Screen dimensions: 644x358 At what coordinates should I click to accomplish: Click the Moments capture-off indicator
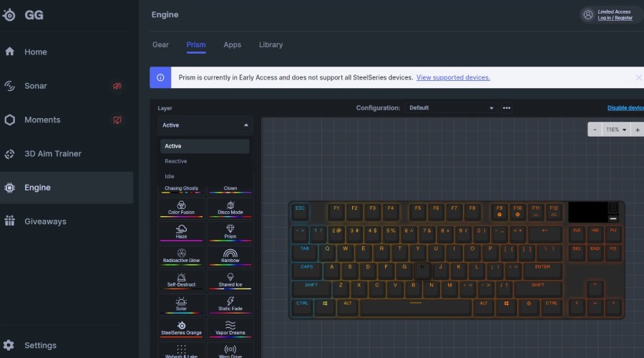(117, 120)
